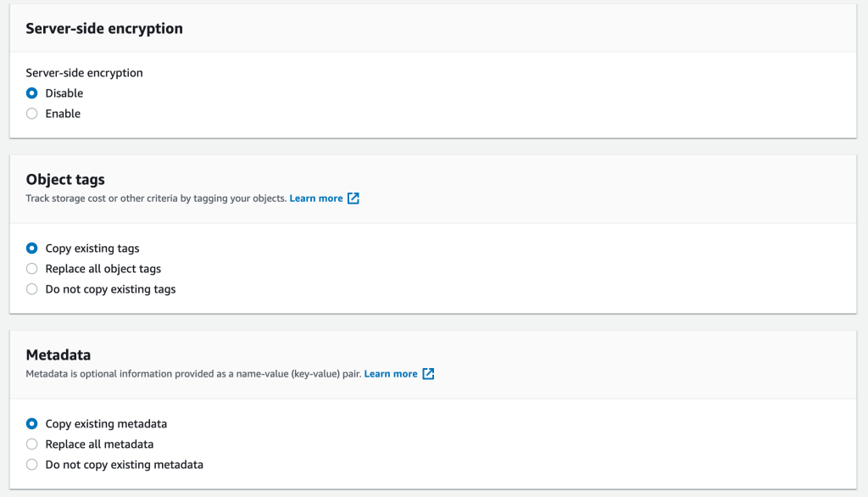This screenshot has width=868, height=497.
Task: Select "Disable" for server-side encryption
Action: coord(31,93)
